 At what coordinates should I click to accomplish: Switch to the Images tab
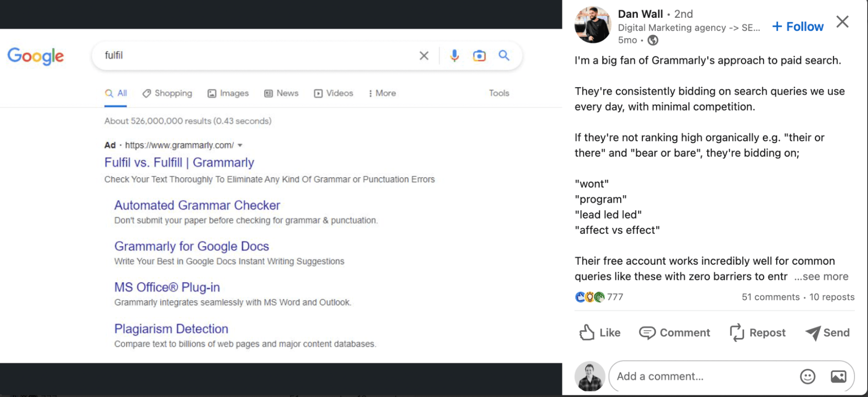tap(228, 93)
